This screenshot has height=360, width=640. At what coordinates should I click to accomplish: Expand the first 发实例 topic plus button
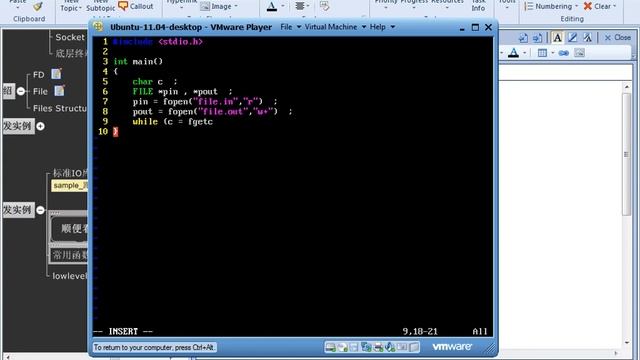point(40,126)
